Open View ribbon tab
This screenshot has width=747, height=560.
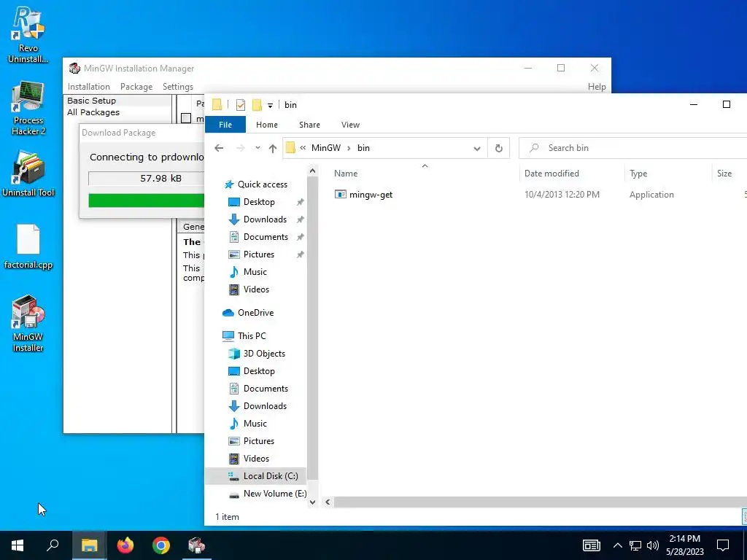[351, 125]
